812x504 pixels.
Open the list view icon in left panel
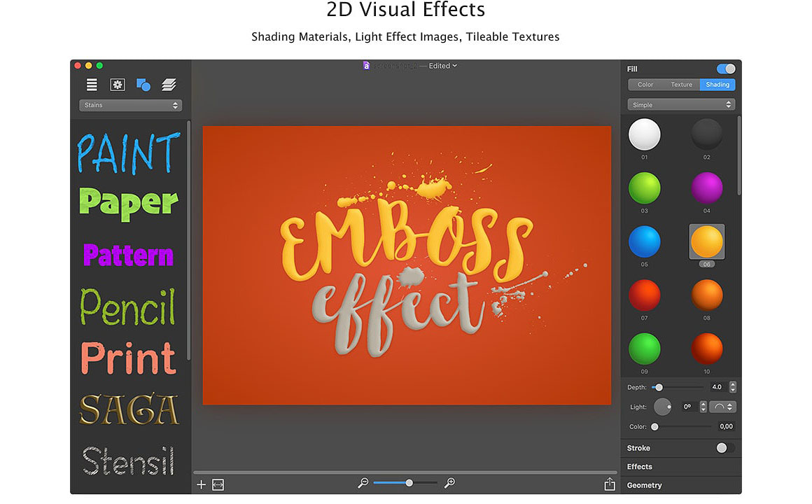tap(92, 85)
